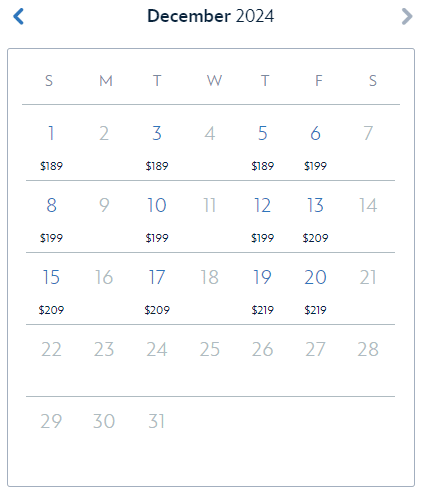Click the December 2024 month title

coord(211,16)
